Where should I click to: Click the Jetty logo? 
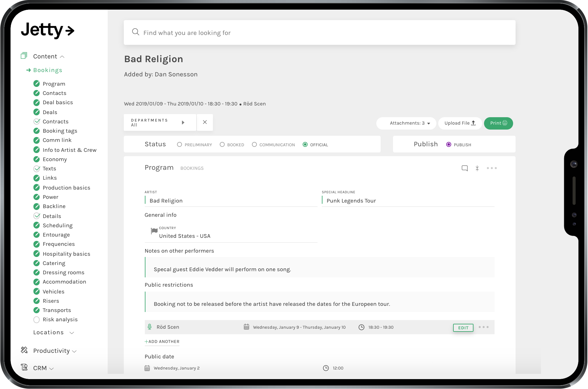[48, 30]
